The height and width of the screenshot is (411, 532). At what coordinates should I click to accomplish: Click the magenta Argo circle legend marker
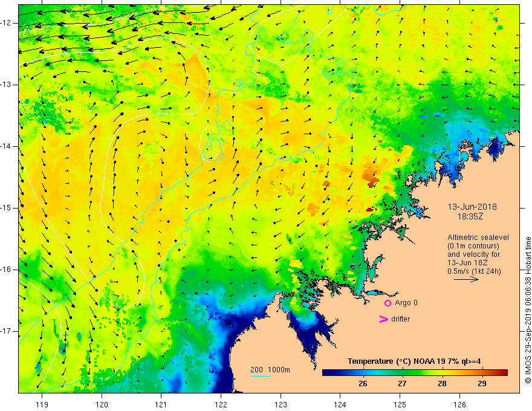coord(388,303)
